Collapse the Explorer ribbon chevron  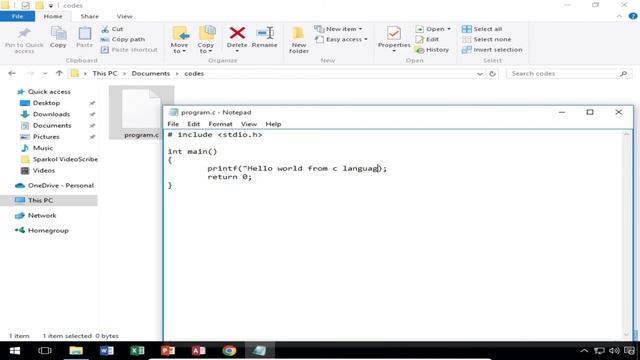619,16
